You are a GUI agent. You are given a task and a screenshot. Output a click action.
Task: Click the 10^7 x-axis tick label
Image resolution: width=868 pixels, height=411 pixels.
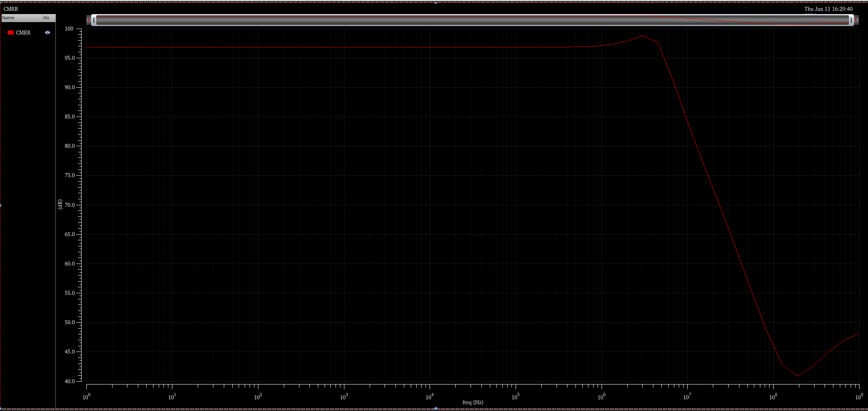[x=687, y=397]
